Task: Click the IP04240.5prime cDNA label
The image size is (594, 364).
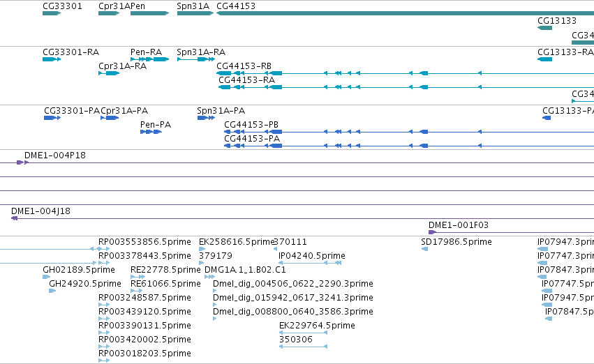Action: click(312, 256)
